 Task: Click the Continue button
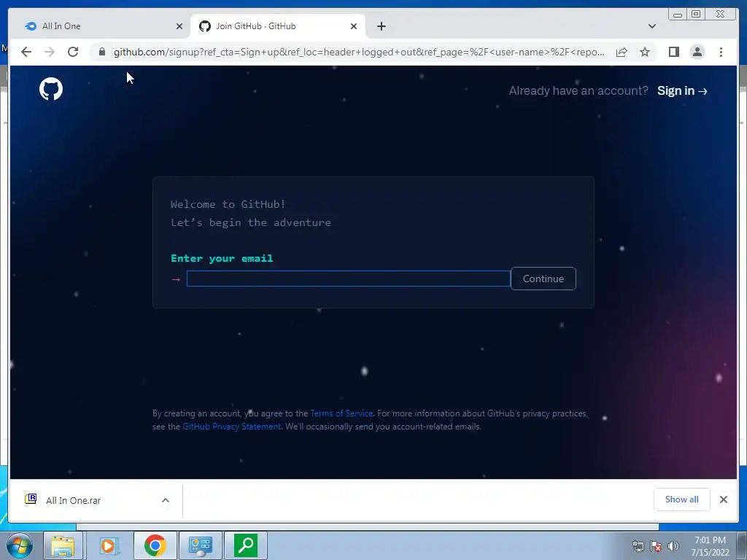tap(543, 279)
